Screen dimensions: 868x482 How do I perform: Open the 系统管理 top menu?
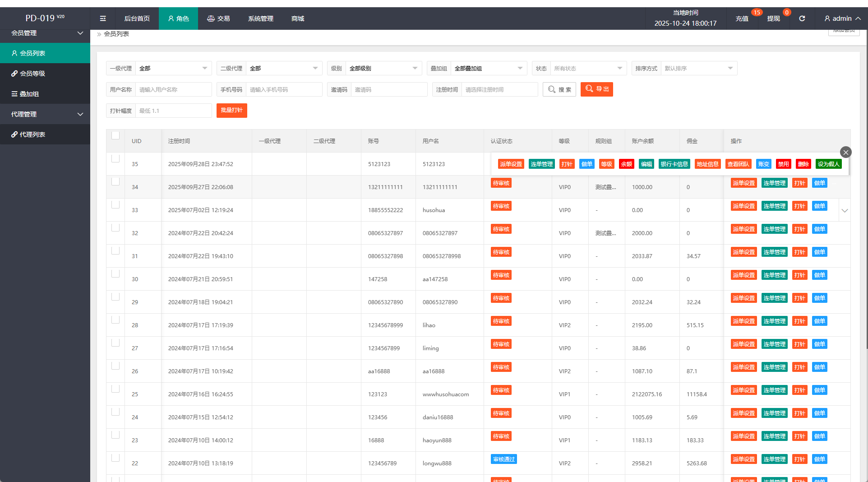click(260, 19)
